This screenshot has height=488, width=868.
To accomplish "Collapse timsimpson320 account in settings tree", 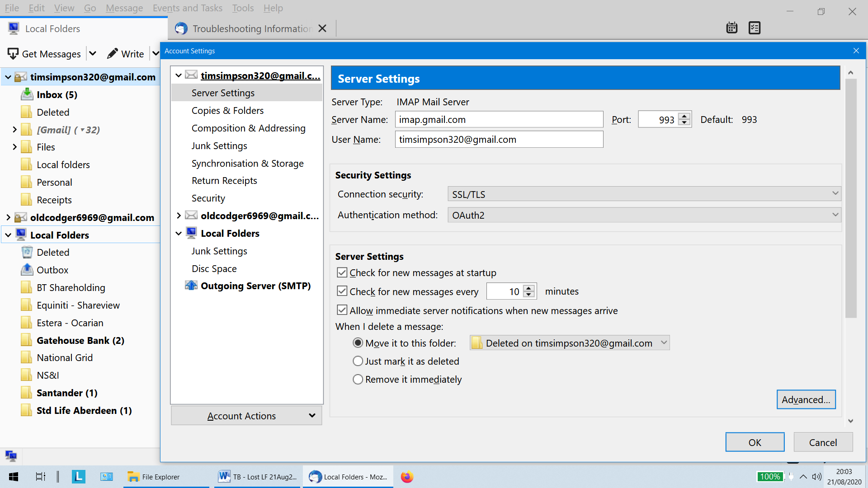I will (x=179, y=75).
